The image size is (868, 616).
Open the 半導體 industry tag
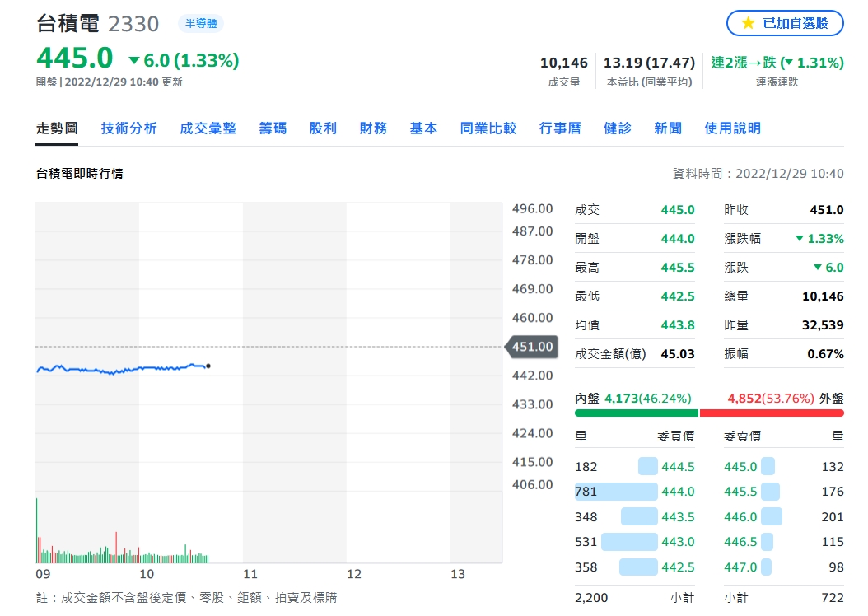(201, 23)
